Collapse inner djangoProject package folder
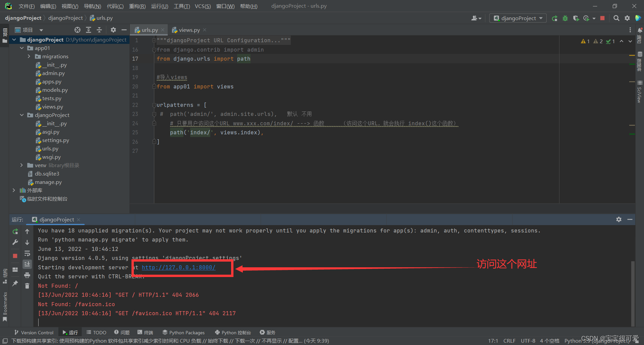 tap(22, 115)
